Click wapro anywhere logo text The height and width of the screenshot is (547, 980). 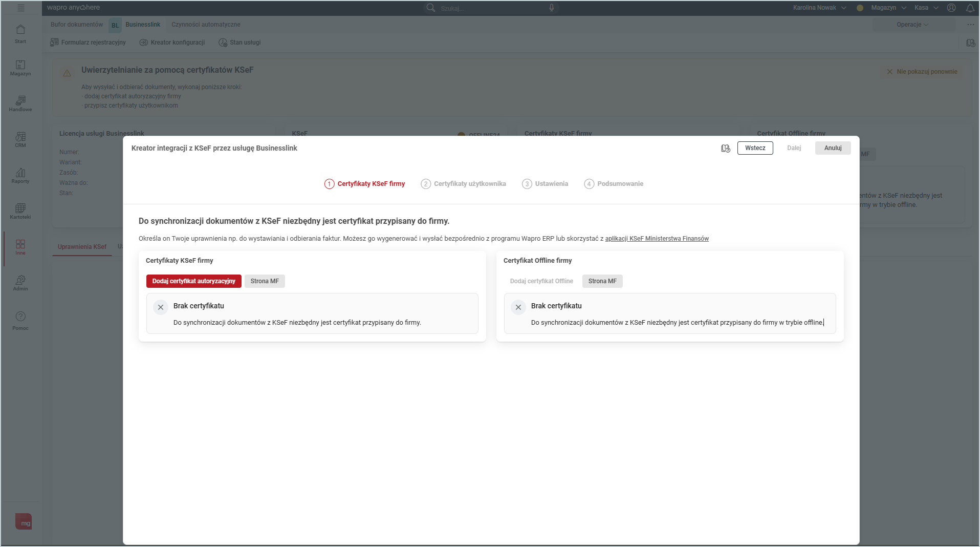tap(74, 8)
